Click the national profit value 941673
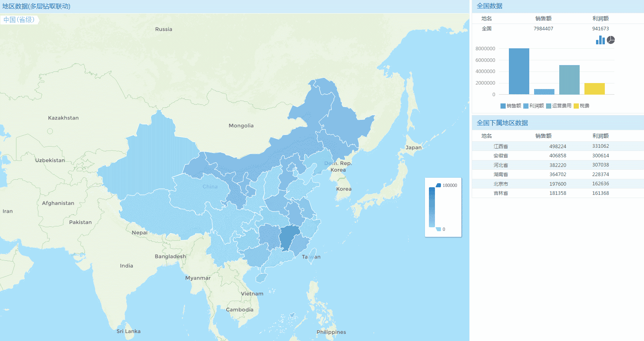This screenshot has width=644, height=341. click(x=600, y=29)
